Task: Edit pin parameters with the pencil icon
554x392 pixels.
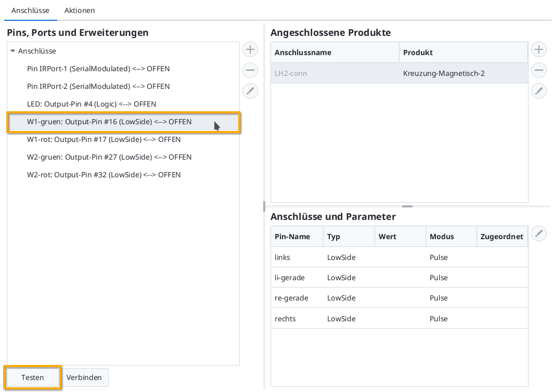Action: pos(539,233)
